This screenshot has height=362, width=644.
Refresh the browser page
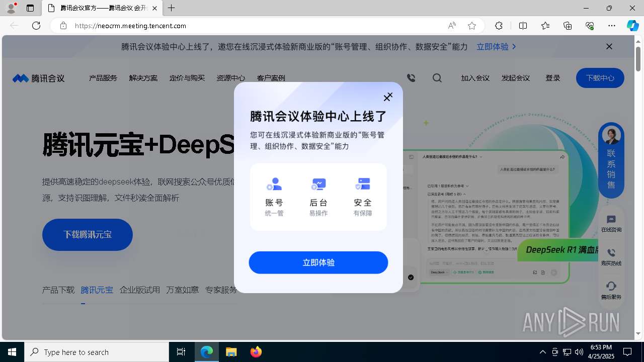36,26
